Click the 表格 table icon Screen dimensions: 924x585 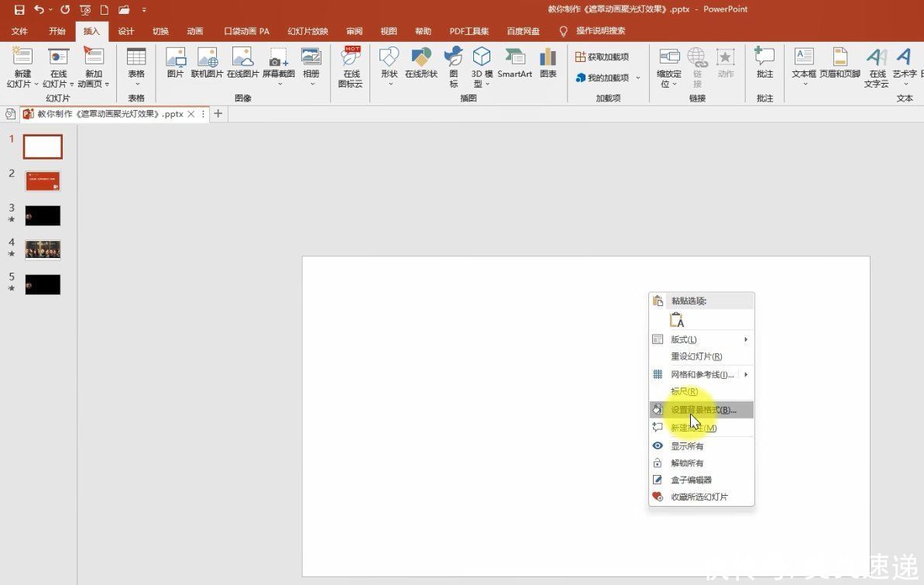click(136, 65)
